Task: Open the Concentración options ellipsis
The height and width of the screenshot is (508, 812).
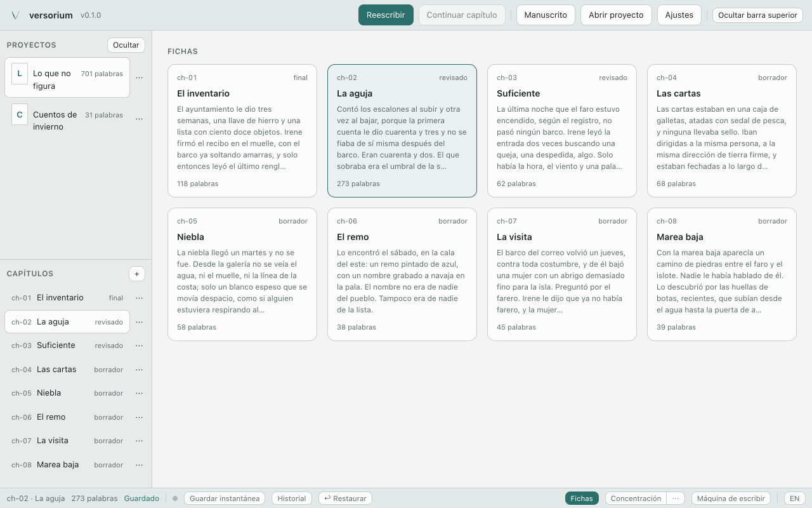Action: click(x=676, y=498)
